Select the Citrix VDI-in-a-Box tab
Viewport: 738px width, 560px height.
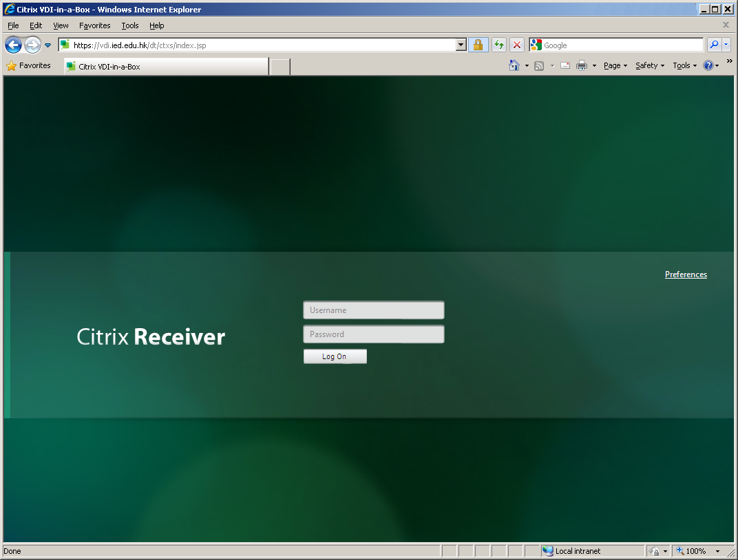[x=165, y=67]
